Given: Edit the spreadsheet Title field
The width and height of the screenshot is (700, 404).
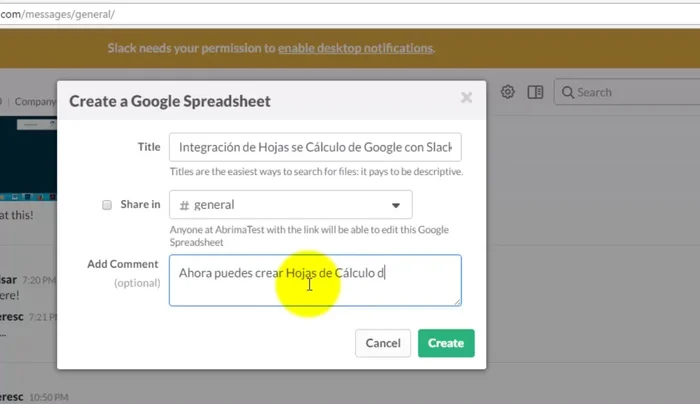Looking at the screenshot, I should click(315, 147).
